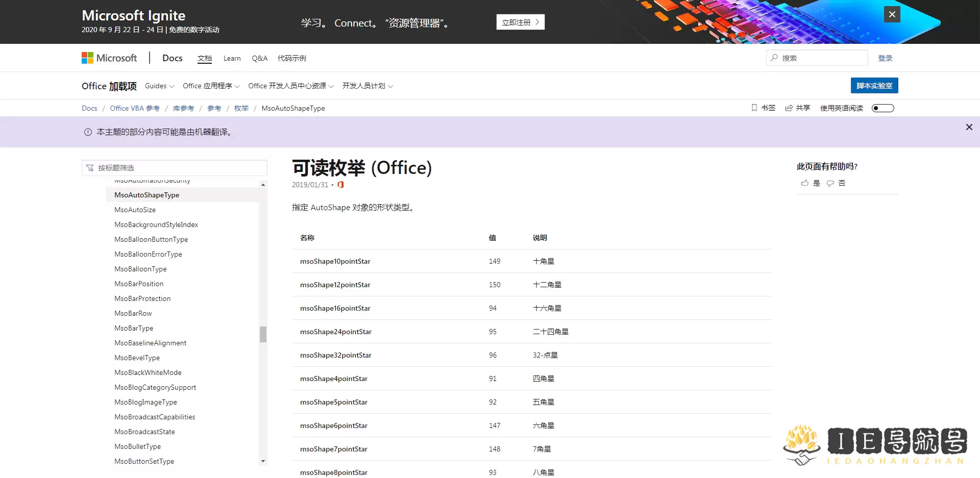
Task: Expand the 开发人员计划 dropdown
Action: point(367,86)
